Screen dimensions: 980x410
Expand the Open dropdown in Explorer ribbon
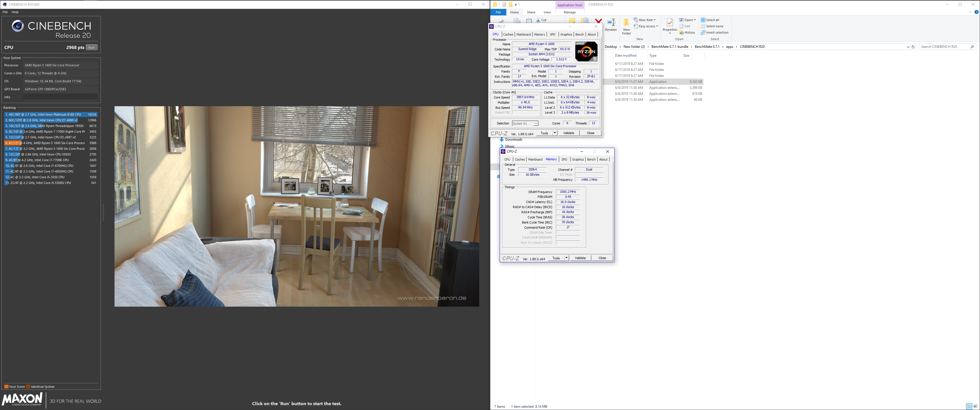click(688, 20)
